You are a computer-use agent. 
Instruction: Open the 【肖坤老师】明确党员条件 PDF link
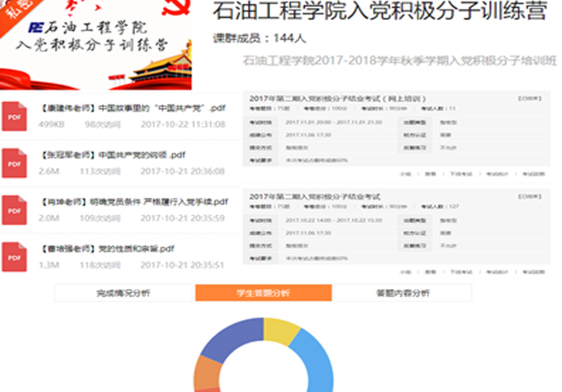point(134,201)
